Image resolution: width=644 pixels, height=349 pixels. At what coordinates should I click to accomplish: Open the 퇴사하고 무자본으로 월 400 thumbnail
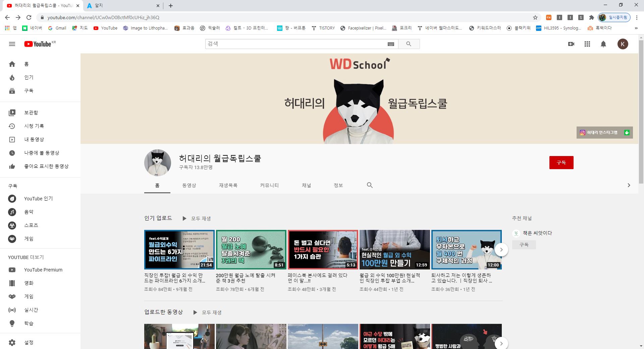[467, 250]
